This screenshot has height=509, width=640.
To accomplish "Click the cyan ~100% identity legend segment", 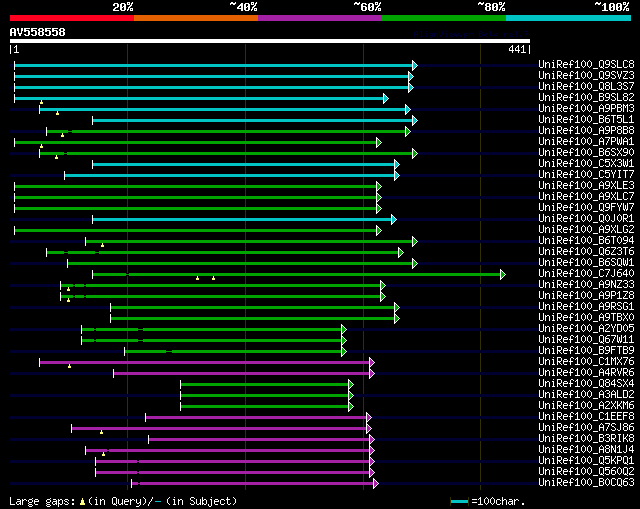I will tap(569, 18).
